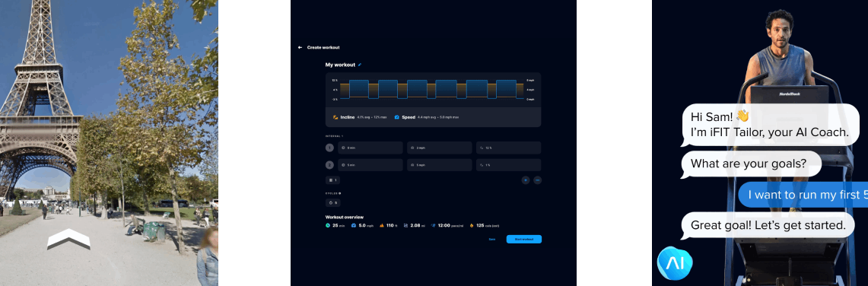Click the 'Great goal! Let's get started.' bubble
The height and width of the screenshot is (286, 868).
(767, 226)
